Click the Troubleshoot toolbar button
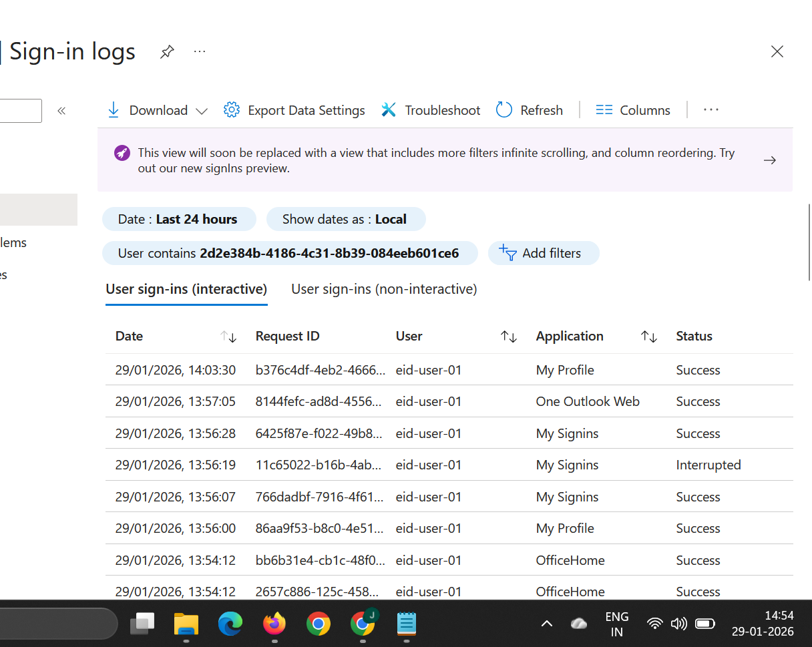The image size is (812, 647). coord(431,110)
